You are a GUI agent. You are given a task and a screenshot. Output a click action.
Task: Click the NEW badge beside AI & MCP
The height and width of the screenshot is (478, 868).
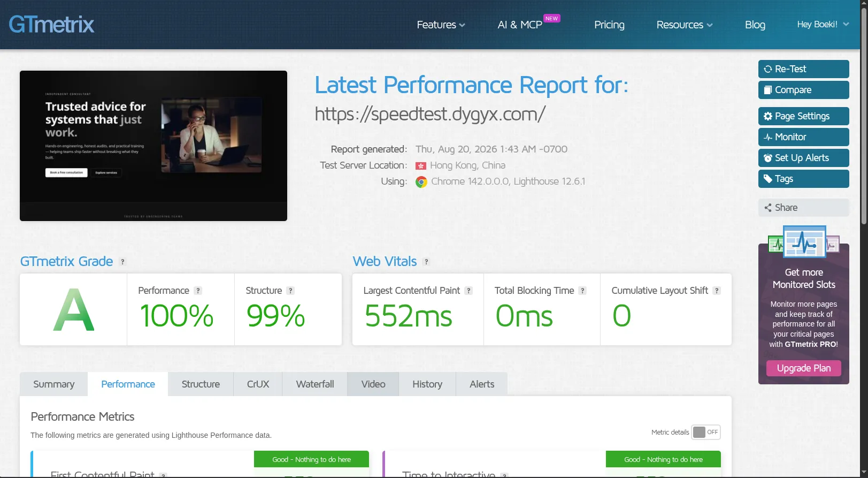click(552, 18)
